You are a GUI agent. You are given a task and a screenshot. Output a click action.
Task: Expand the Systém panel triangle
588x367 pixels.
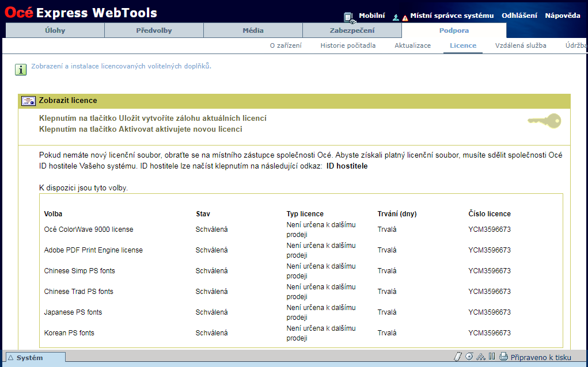pos(10,358)
